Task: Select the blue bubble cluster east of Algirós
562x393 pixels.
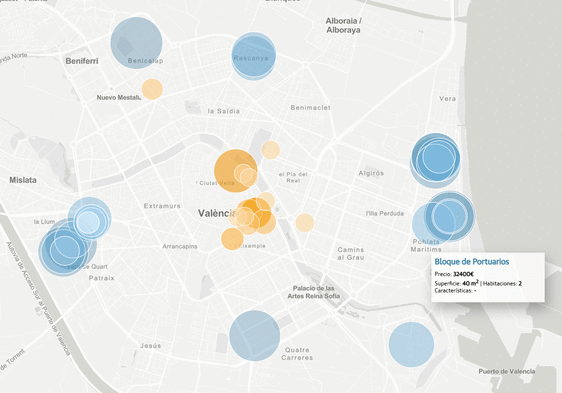Action: pyautogui.click(x=435, y=160)
